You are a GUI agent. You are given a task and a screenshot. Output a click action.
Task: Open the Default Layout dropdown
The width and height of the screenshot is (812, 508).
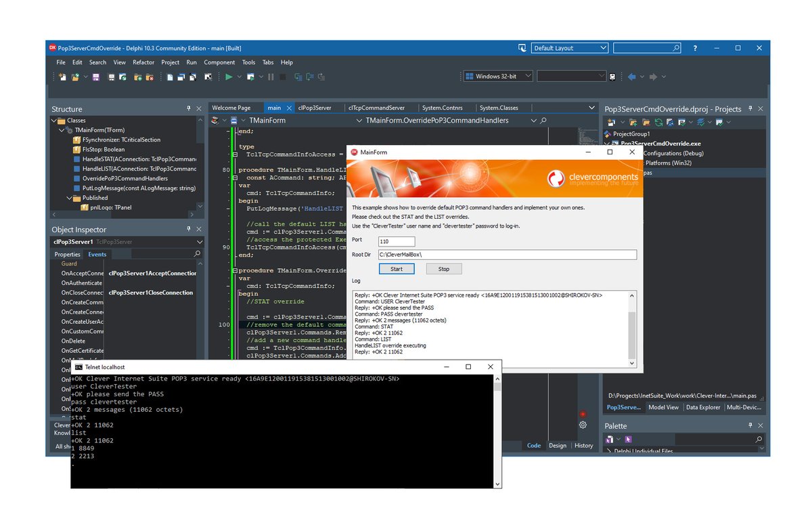[x=570, y=48]
